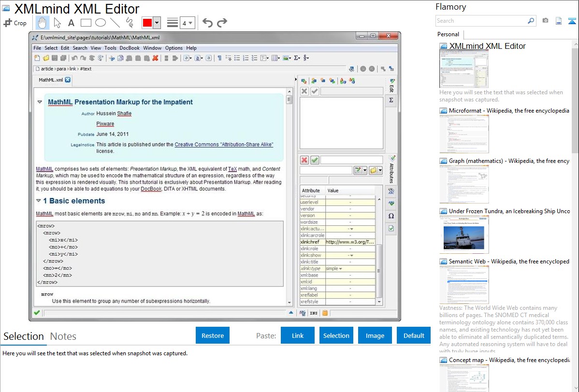The width and height of the screenshot is (579, 392).
Task: Open the Microformat Wikipedia snapshot thumbnail
Action: (464, 134)
